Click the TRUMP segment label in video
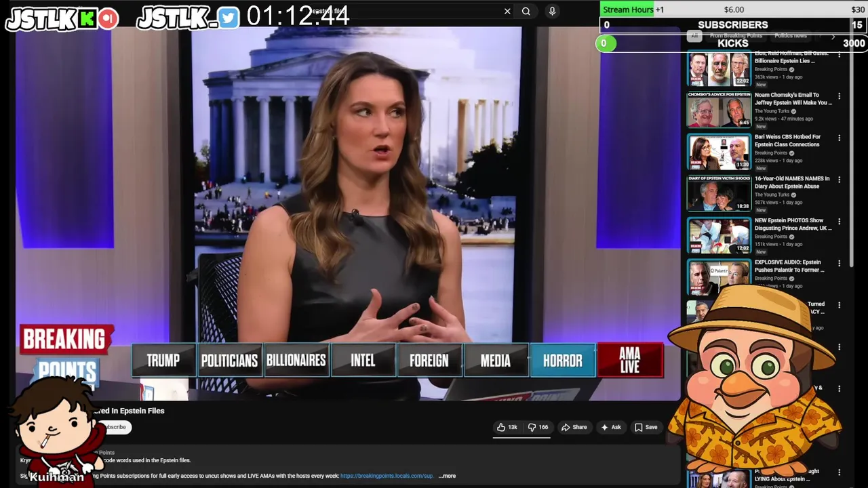868x488 pixels. 163,361
